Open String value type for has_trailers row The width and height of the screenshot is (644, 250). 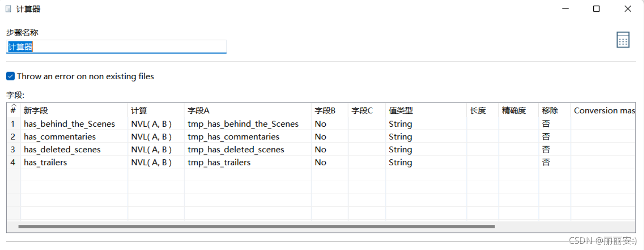point(426,162)
